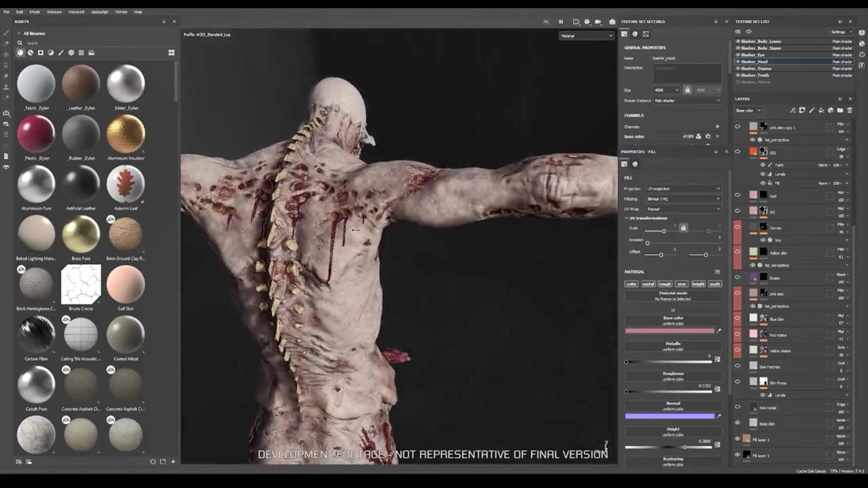Pause viewport rendering with the pause icon
The width and height of the screenshot is (868, 488).
click(561, 22)
